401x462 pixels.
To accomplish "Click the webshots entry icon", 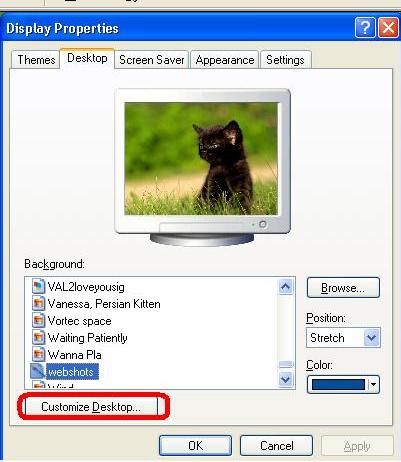I will point(37,371).
